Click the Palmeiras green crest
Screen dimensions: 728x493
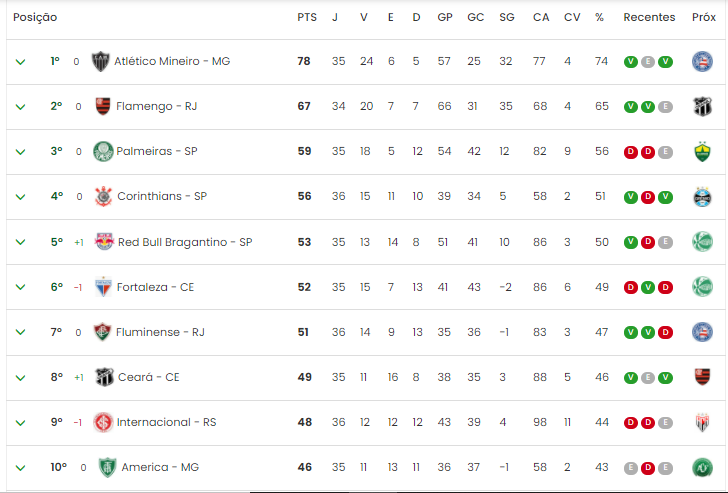pyautogui.click(x=103, y=151)
